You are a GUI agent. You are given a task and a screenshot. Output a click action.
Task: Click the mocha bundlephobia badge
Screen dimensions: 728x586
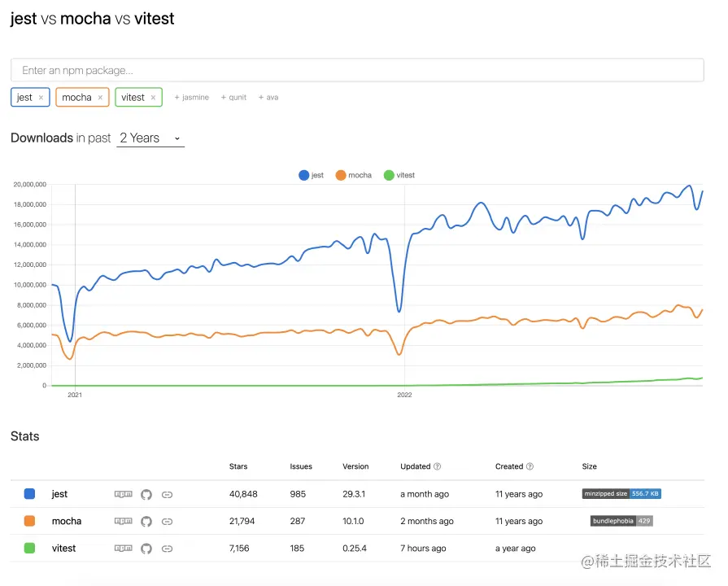[x=621, y=521]
